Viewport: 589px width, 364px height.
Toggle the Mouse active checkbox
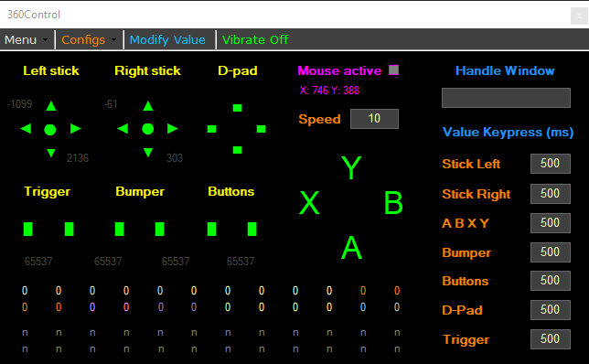pyautogui.click(x=393, y=70)
